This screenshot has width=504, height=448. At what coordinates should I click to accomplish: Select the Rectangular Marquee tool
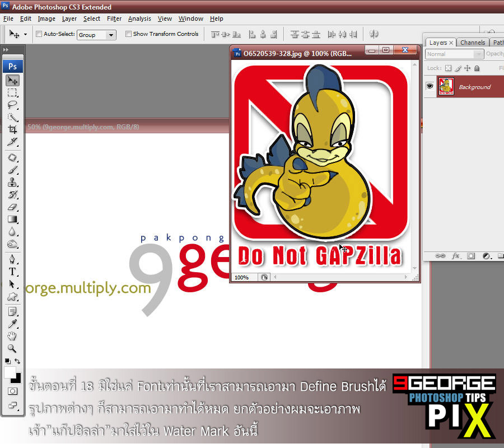[x=12, y=92]
